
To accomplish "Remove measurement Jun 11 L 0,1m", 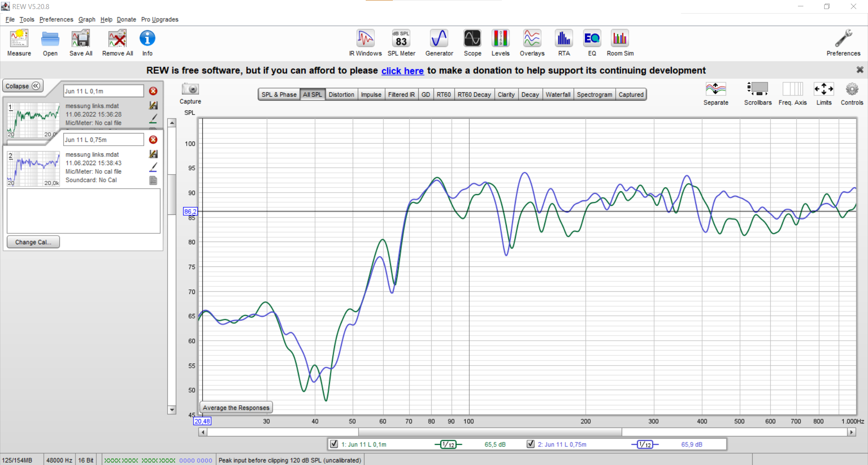I will (153, 91).
